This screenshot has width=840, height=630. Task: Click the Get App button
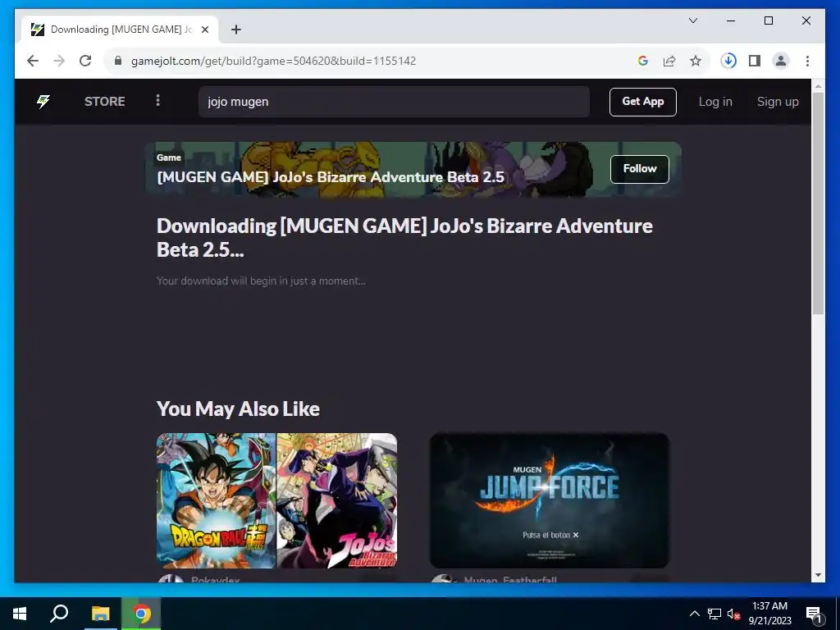(643, 102)
